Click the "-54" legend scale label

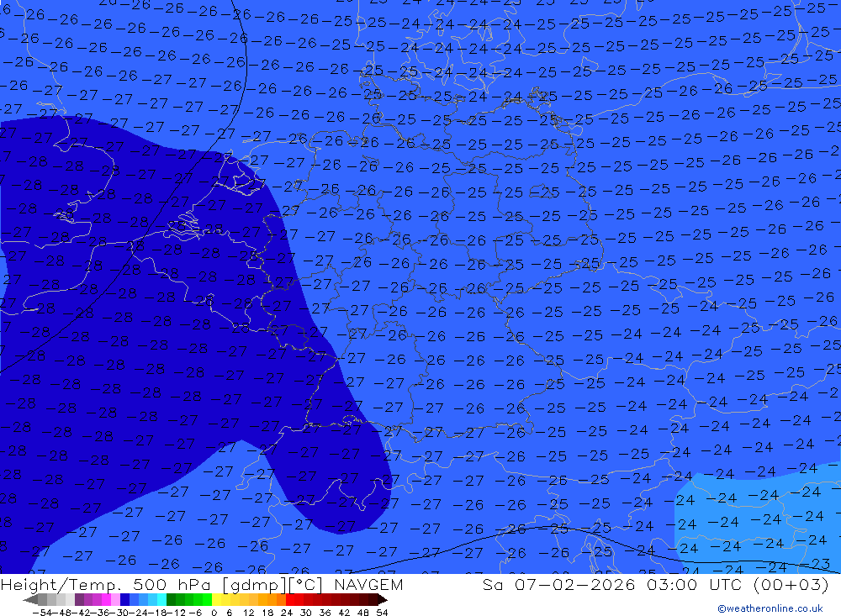click(x=42, y=613)
